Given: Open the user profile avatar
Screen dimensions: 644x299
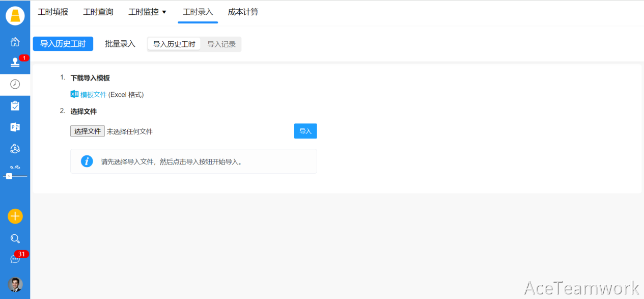Looking at the screenshot, I should (x=15, y=284).
